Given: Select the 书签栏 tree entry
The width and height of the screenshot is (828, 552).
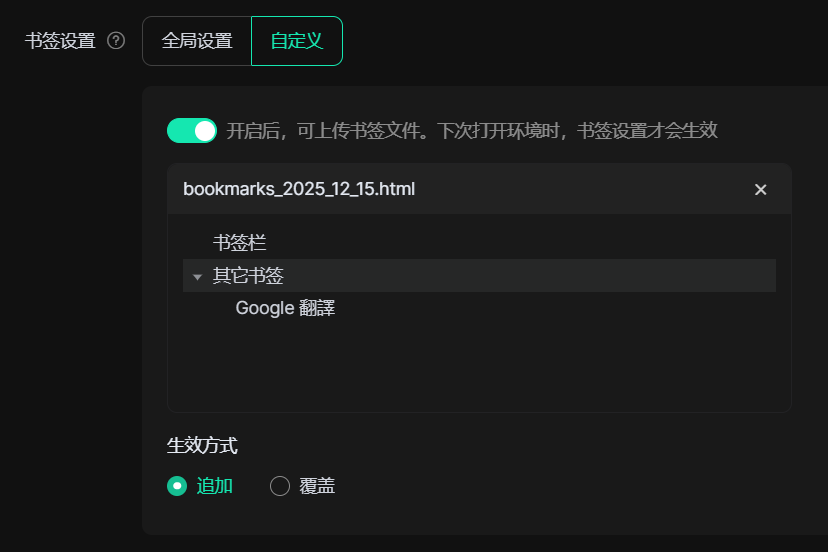Looking at the screenshot, I should [x=240, y=243].
